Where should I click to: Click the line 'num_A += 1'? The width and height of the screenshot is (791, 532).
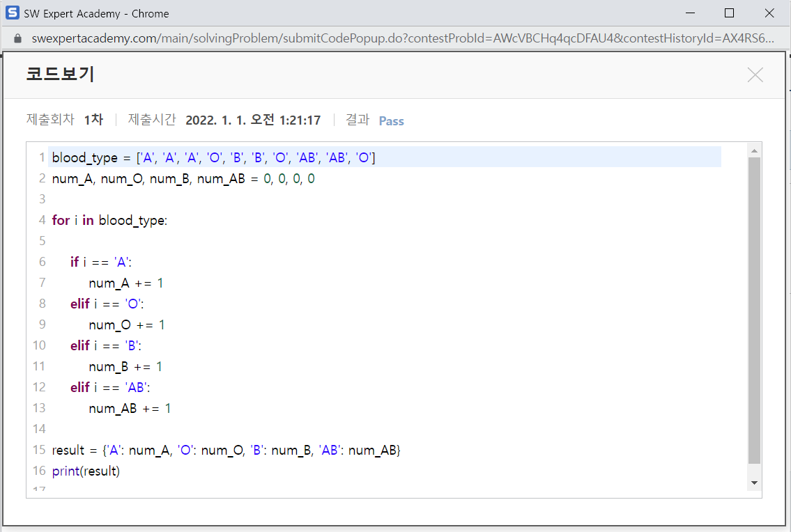pos(126,283)
